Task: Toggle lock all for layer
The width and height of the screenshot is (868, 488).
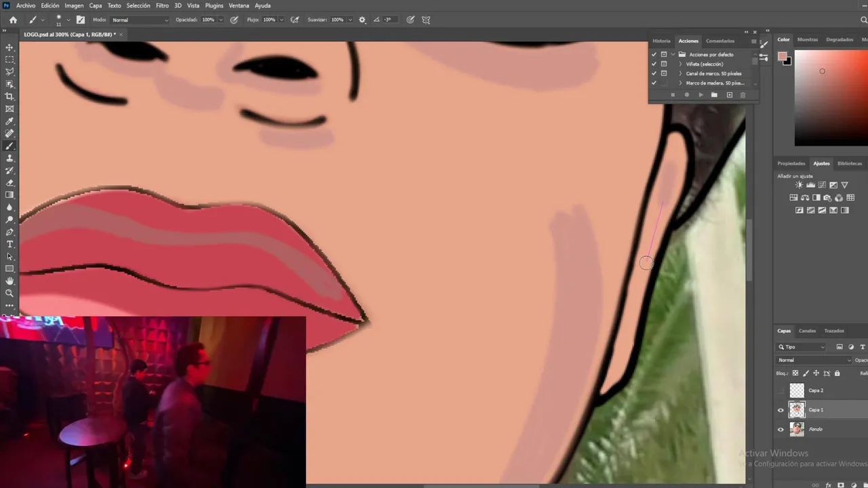Action: [837, 373]
